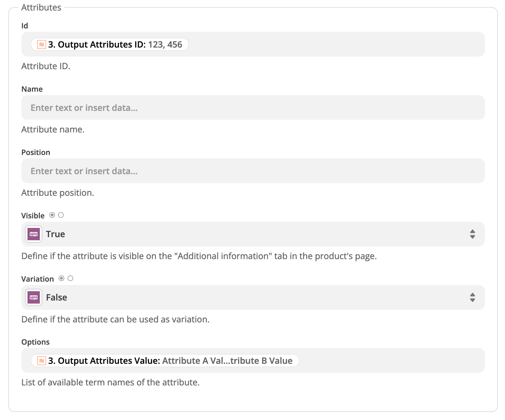The width and height of the screenshot is (505, 420).
Task: Open the Variation dropdown arrows
Action: (x=472, y=297)
